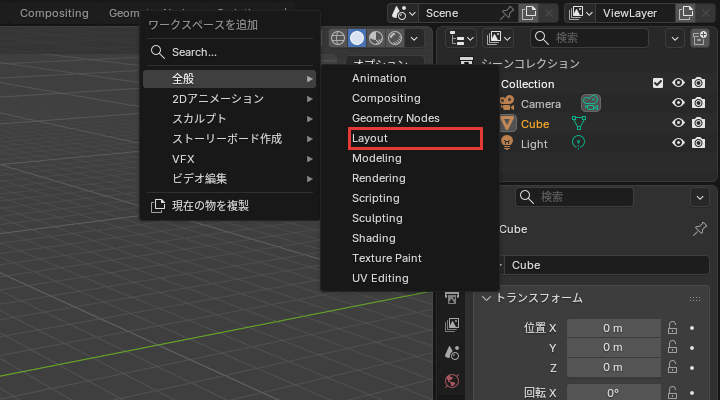Image resolution: width=720 pixels, height=400 pixels.
Task: Hide Cube object eye icon
Action: tap(678, 123)
